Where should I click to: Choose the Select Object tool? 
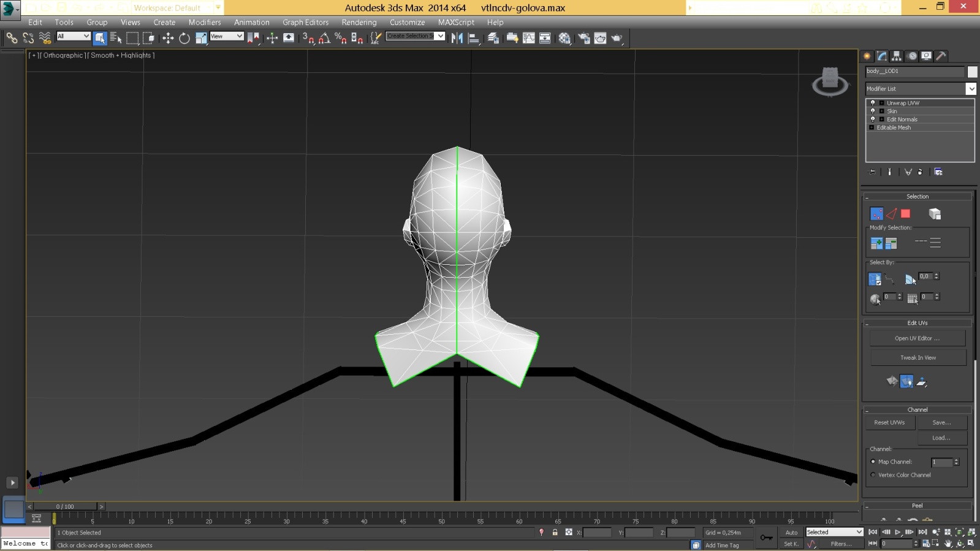pos(100,38)
